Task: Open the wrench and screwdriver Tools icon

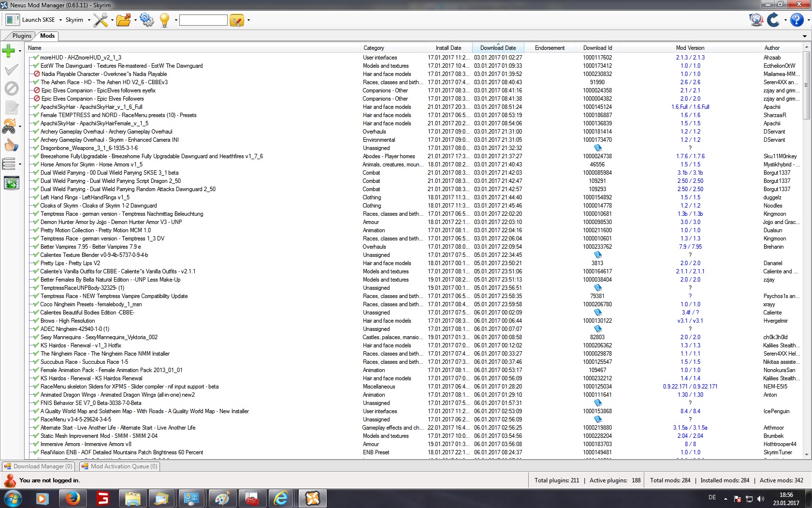Action: coord(101,20)
